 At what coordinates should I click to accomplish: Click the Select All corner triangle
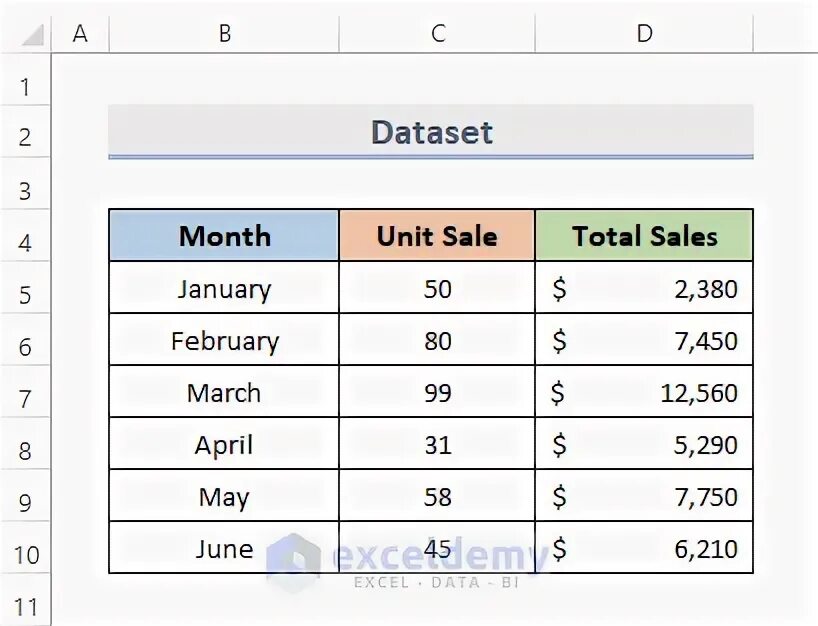tap(31, 35)
